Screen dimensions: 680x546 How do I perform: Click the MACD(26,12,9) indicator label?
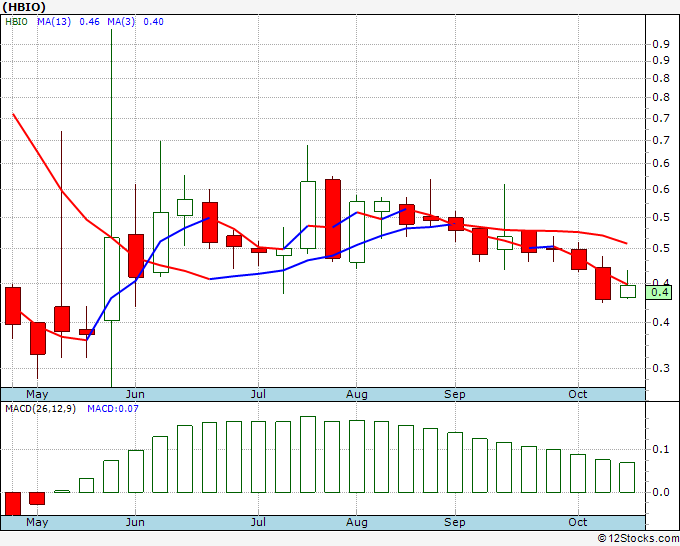point(40,409)
